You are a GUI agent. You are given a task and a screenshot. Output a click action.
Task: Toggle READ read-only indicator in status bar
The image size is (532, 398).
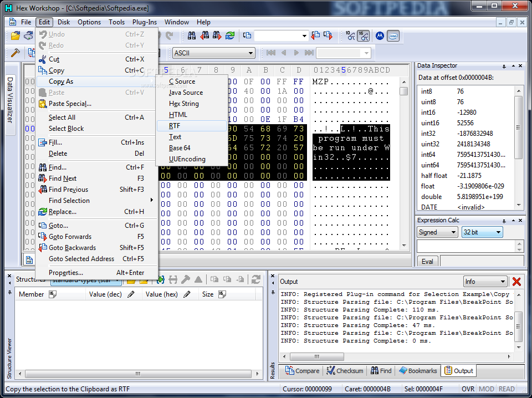(x=507, y=389)
